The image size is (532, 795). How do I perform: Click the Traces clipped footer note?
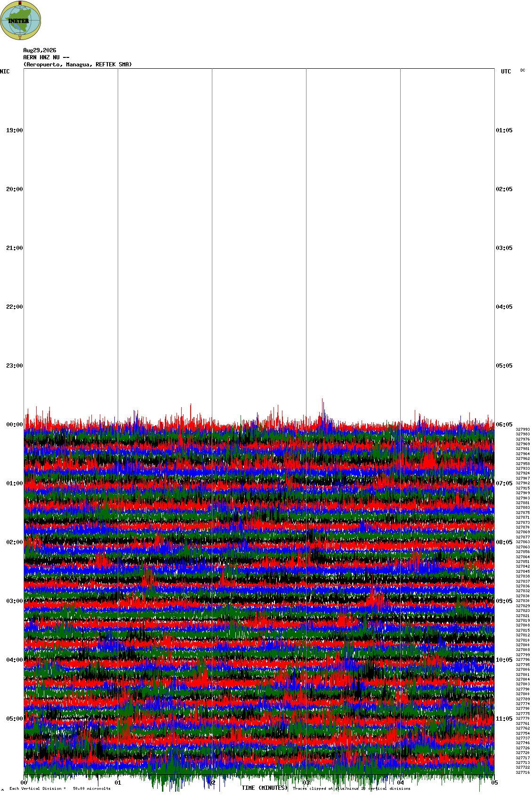[351, 788]
